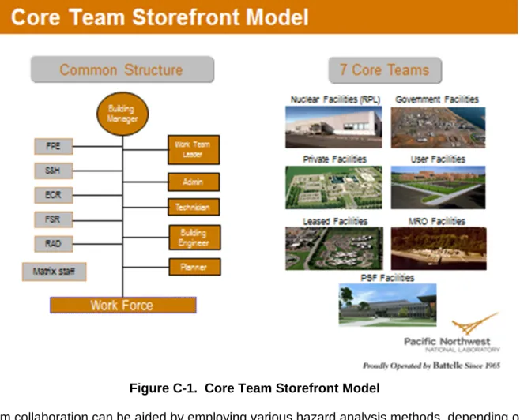This screenshot has height=420, width=520.
Task: Click the 'User Facilities' label
Action: coord(438,159)
